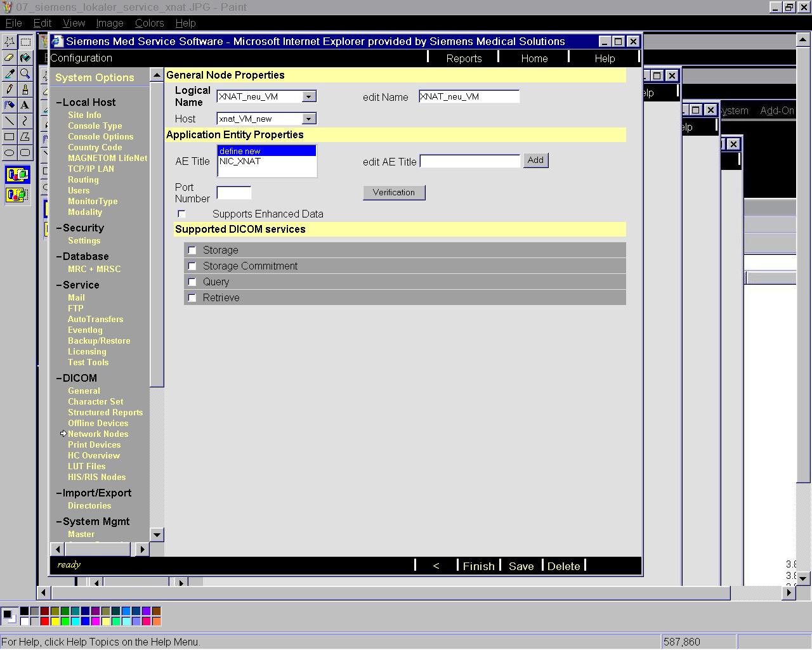Open the Reports tab in Configuration bar
The width and height of the screenshot is (812, 662).
point(464,58)
